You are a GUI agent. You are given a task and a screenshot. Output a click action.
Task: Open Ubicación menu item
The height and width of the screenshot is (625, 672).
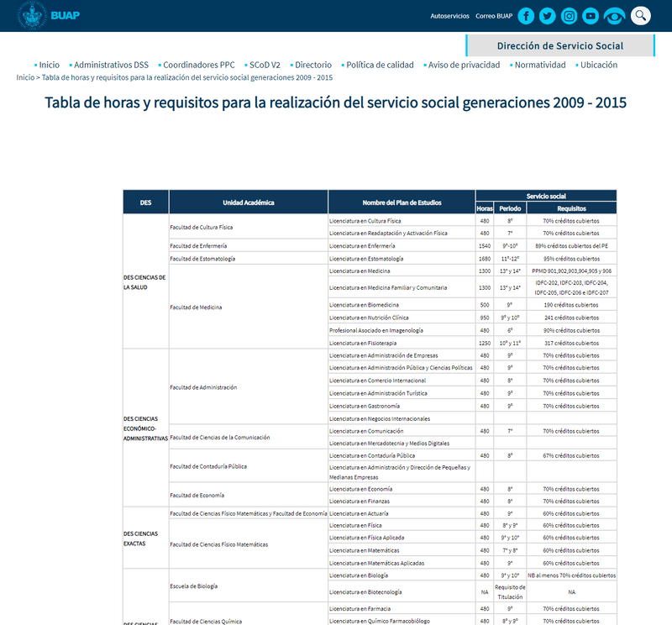tap(599, 65)
